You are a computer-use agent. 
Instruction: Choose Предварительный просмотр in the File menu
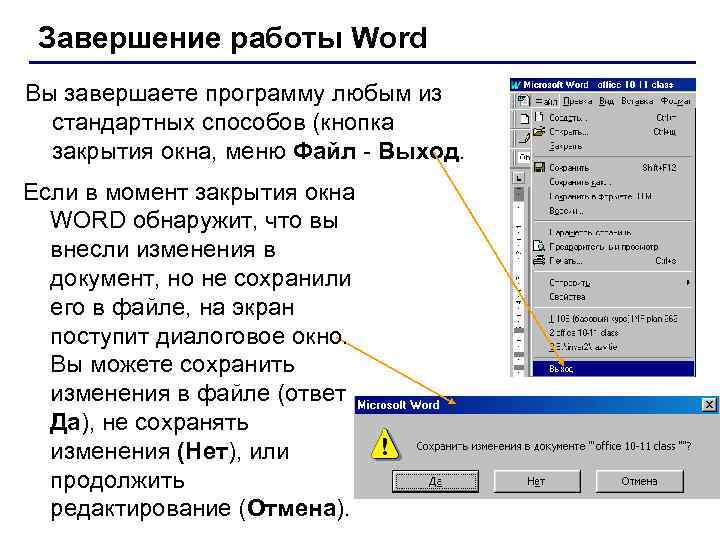tap(613, 247)
